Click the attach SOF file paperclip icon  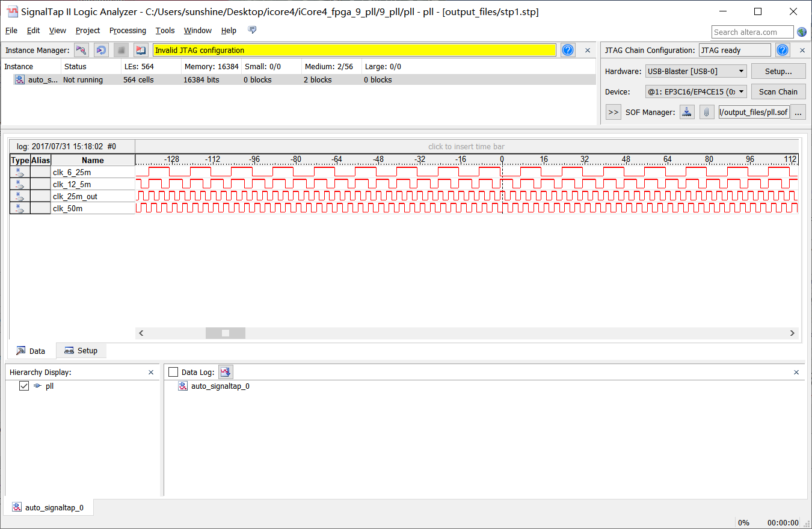click(x=707, y=112)
